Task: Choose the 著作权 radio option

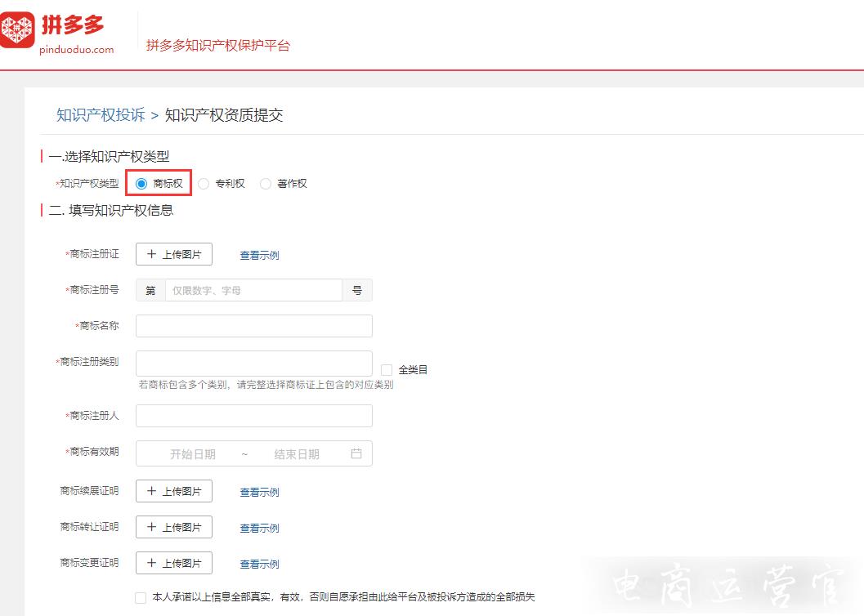Action: point(266,184)
